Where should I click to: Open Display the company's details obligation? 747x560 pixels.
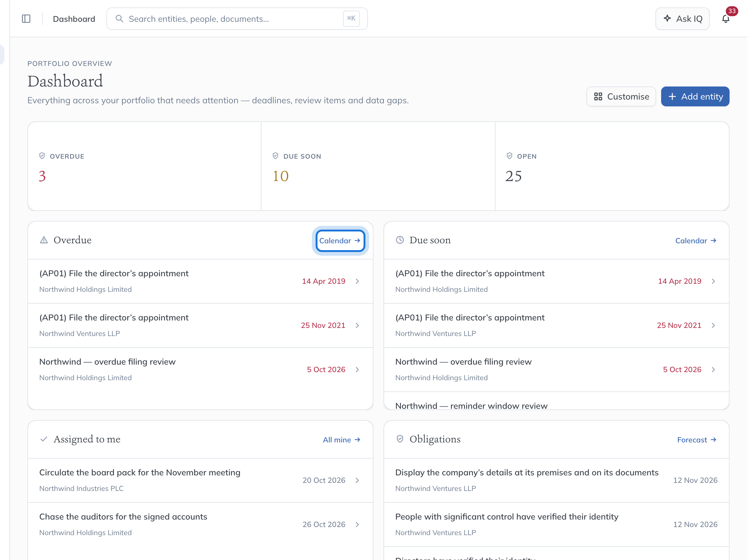point(556,480)
